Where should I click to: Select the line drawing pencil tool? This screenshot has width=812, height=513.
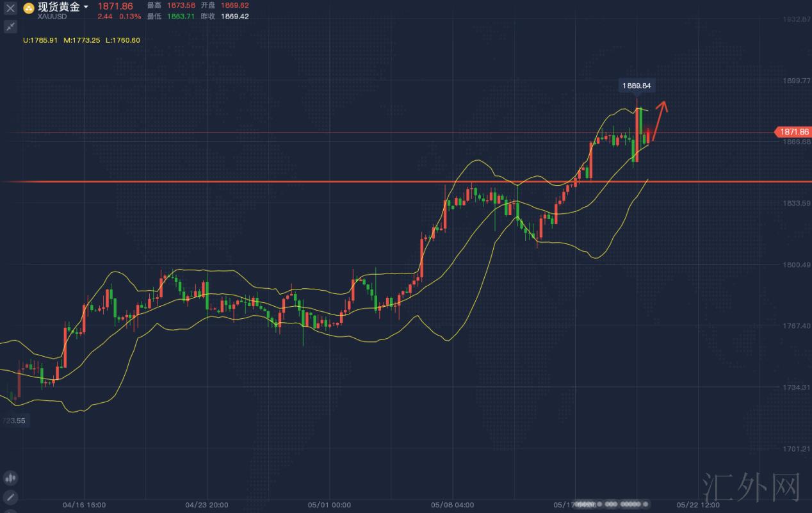[x=10, y=497]
